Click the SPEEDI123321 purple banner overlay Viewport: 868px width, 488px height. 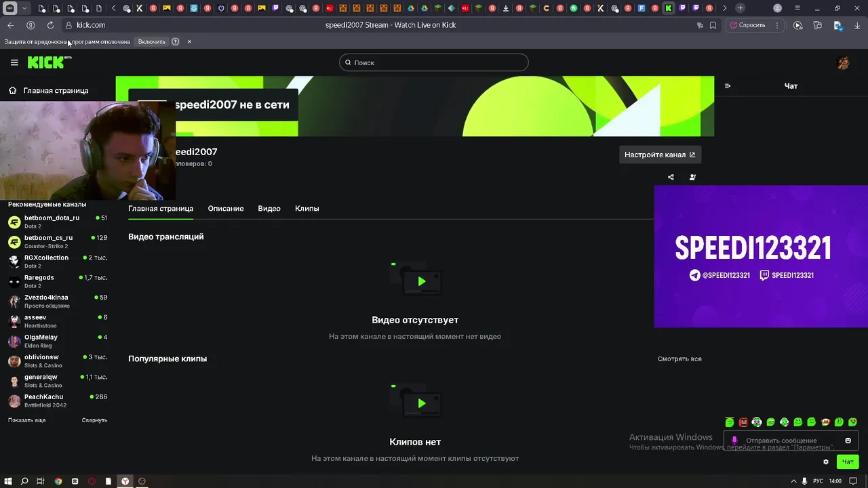(761, 256)
